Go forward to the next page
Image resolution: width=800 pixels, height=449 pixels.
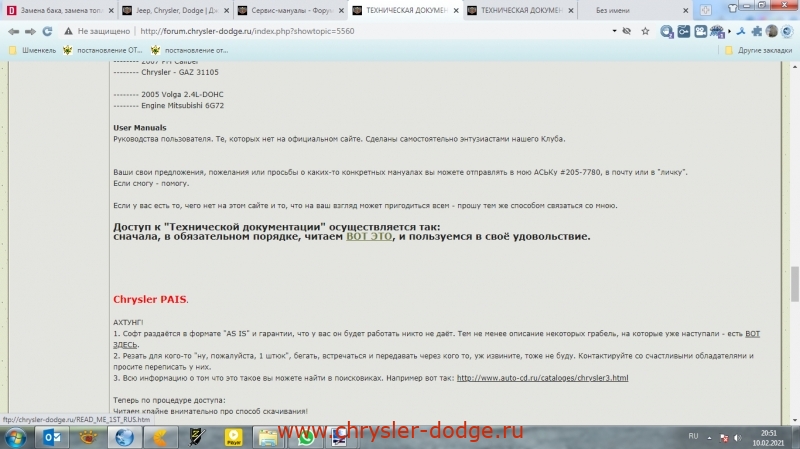tap(31, 32)
